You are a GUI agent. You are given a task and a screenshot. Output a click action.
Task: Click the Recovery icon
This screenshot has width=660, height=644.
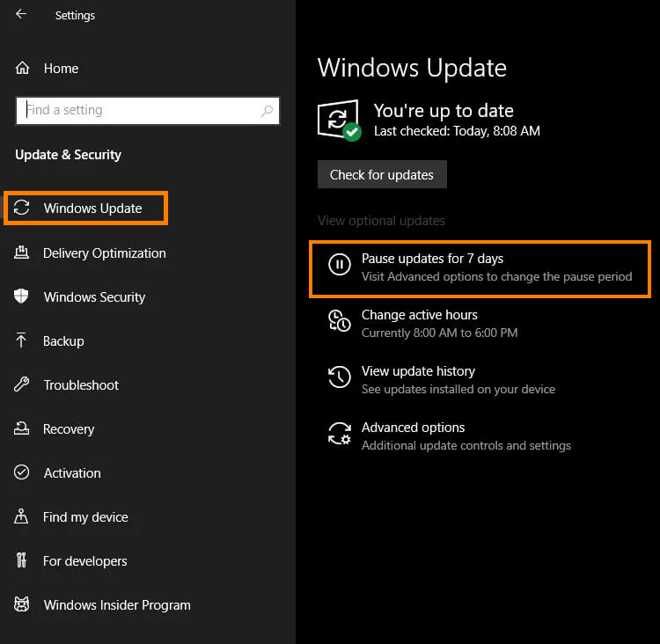pyautogui.click(x=21, y=428)
